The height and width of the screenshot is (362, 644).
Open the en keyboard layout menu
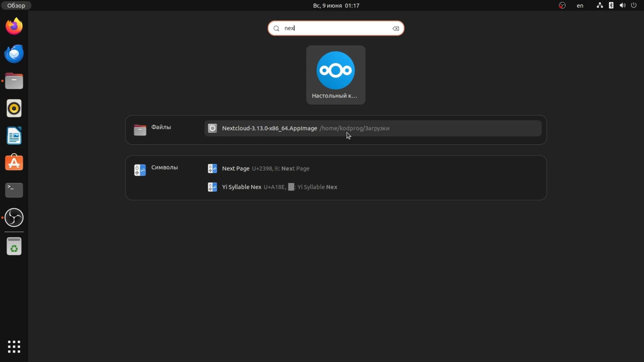tap(580, 5)
